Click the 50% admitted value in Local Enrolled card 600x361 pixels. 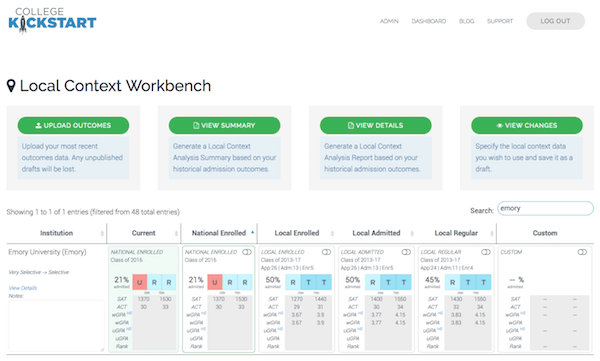click(273, 282)
